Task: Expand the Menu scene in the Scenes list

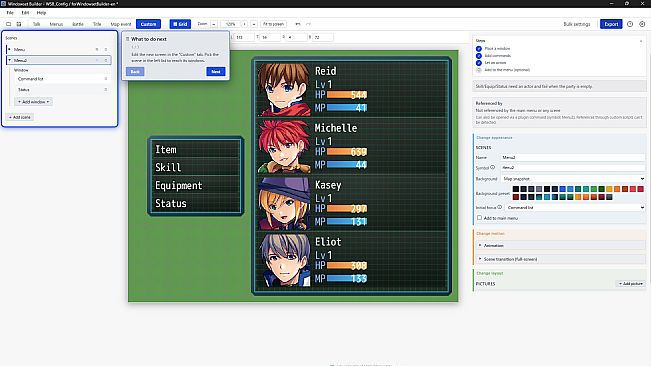Action: pyautogui.click(x=10, y=49)
